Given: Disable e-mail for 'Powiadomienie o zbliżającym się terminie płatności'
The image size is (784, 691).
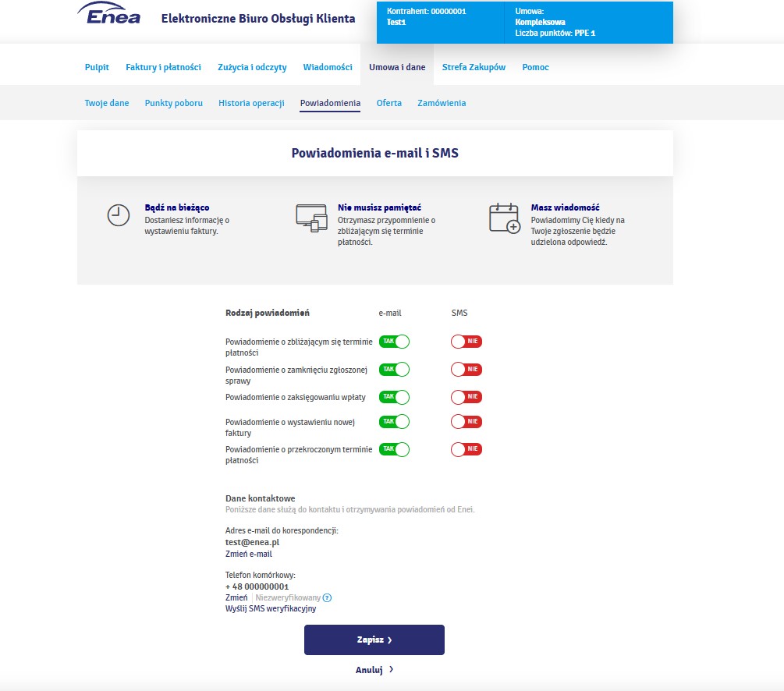Looking at the screenshot, I should coord(394,341).
